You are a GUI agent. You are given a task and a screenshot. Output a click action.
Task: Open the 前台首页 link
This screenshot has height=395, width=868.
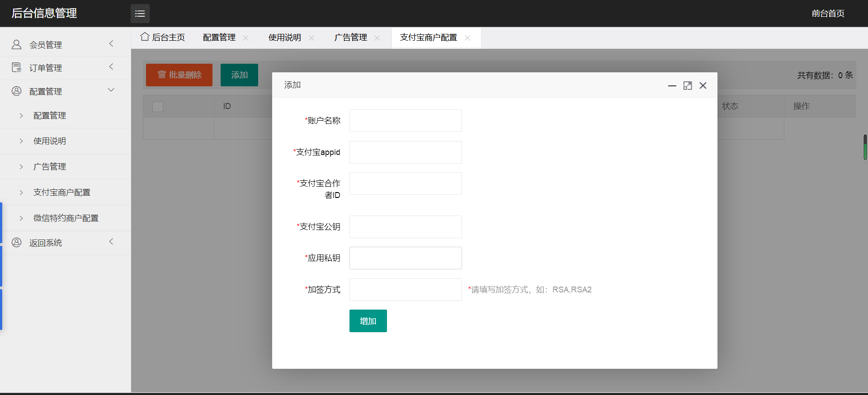click(828, 14)
